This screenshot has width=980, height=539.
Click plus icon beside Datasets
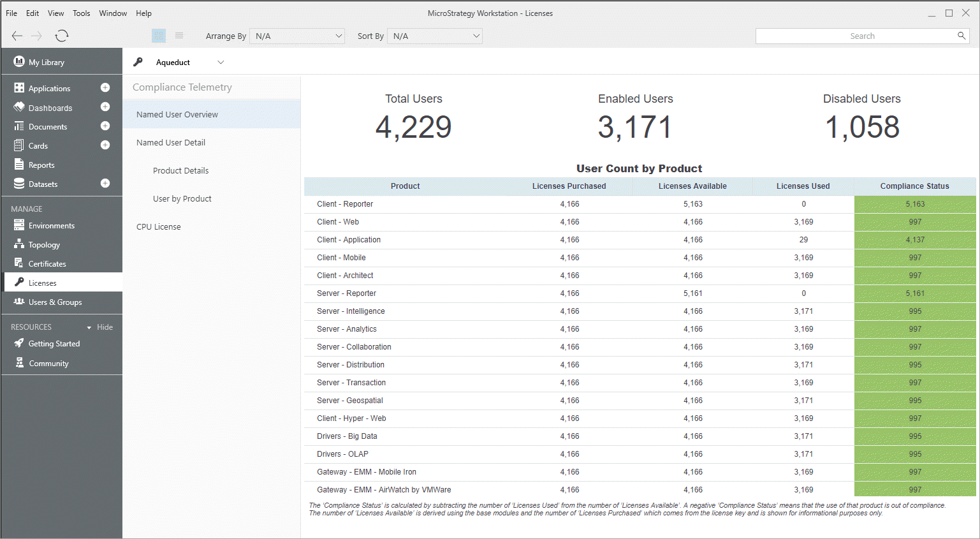[105, 184]
